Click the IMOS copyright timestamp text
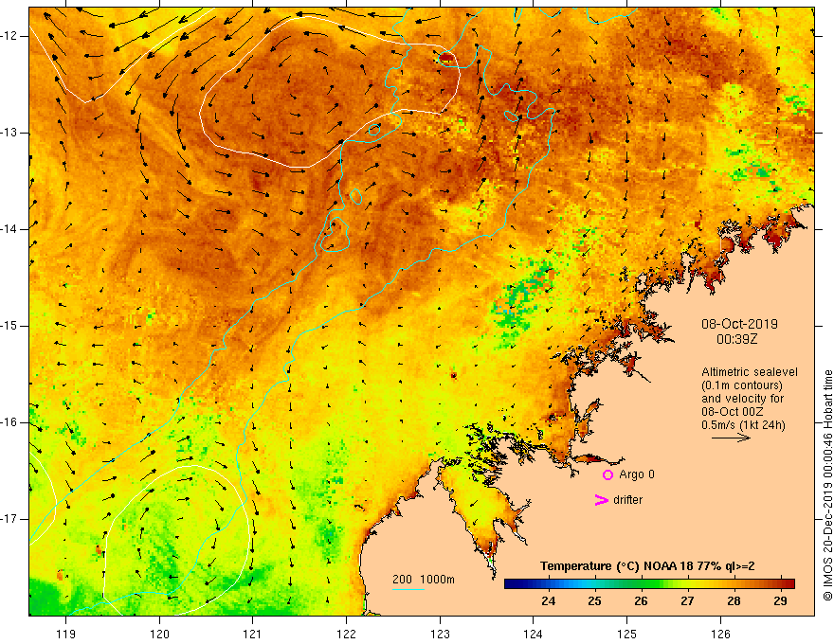 click(827, 485)
